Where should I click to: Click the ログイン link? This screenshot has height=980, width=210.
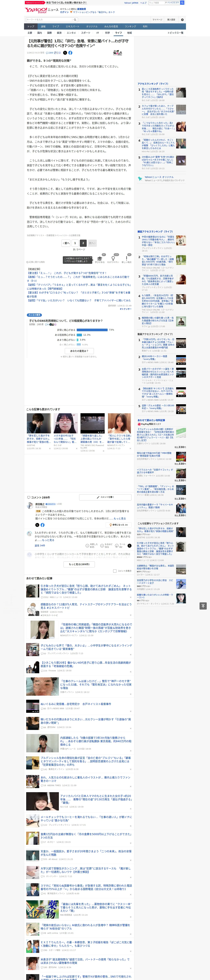(x=64, y=12)
